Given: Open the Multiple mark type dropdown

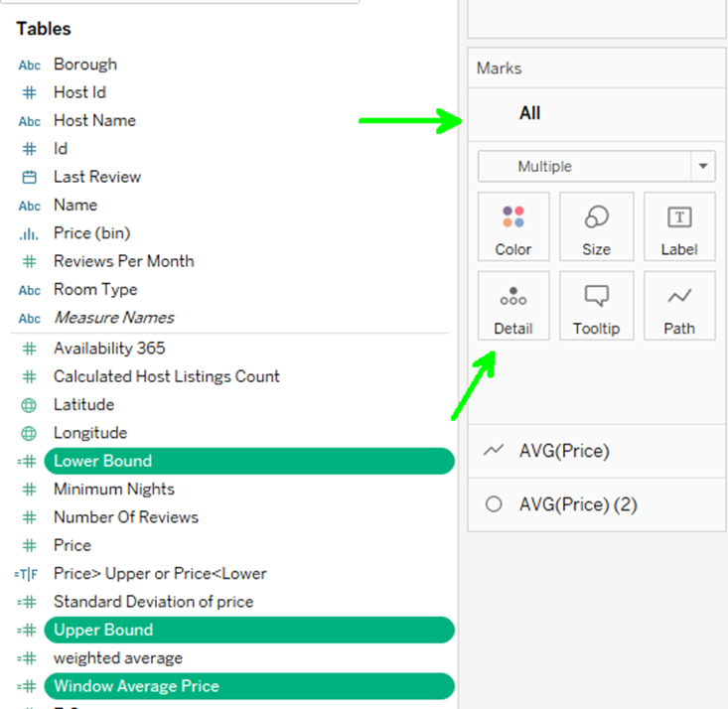Looking at the screenshot, I should point(596,167).
